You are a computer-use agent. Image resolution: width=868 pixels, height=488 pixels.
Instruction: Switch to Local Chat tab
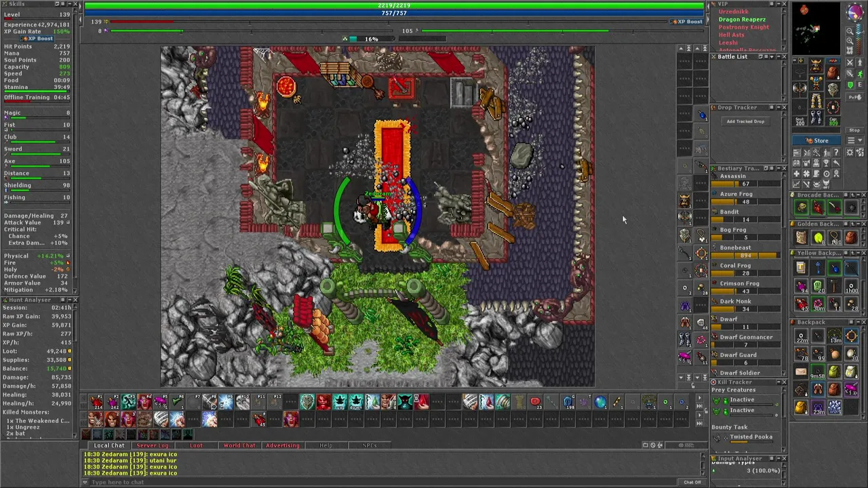tap(108, 445)
